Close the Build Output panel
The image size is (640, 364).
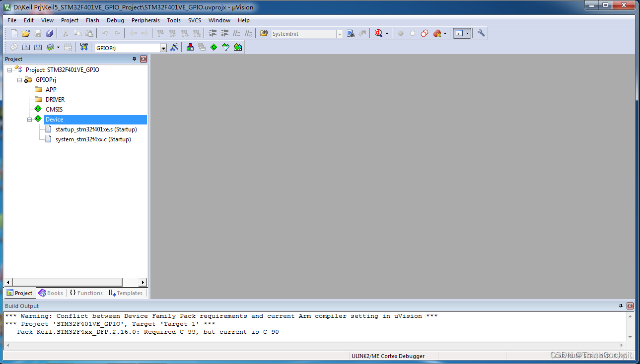pos(630,306)
